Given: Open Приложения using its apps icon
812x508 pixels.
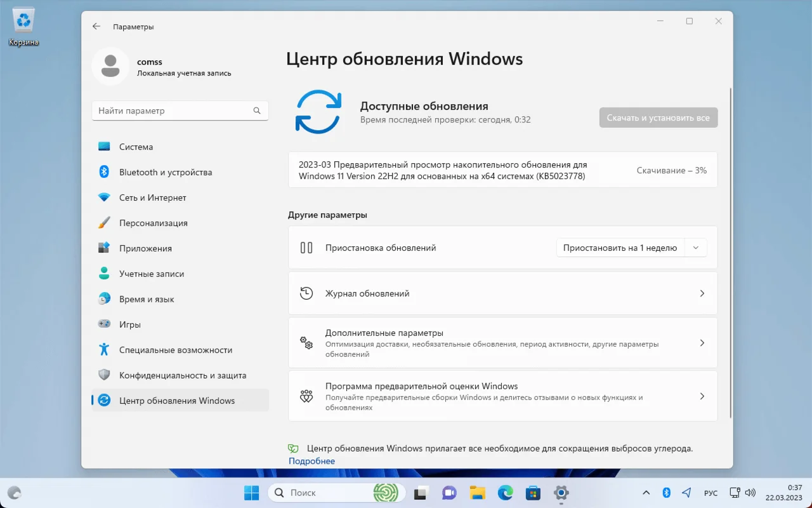Looking at the screenshot, I should pos(104,248).
